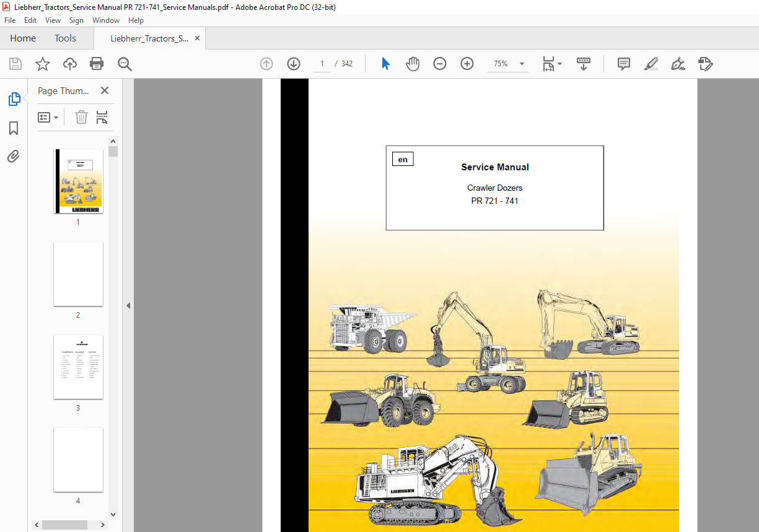759x532 pixels.
Task: Click the 'Crawler Dozers' text
Action: (495, 188)
